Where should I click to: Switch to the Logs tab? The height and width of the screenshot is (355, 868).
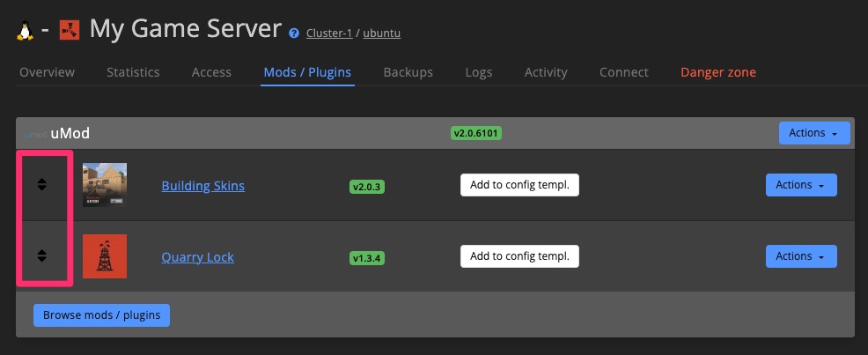[479, 72]
